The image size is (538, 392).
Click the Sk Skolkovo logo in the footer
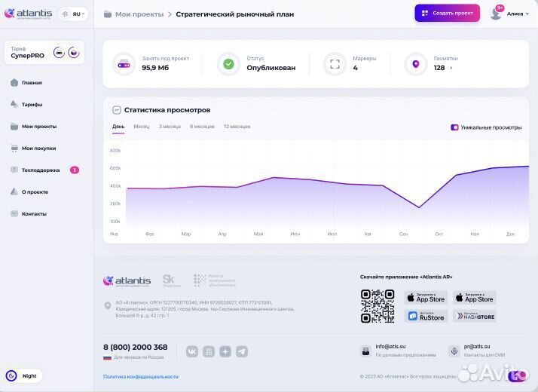[x=171, y=280]
